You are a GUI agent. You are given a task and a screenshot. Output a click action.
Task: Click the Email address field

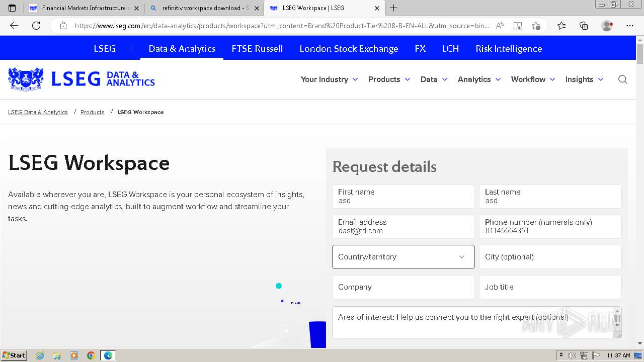tap(403, 227)
